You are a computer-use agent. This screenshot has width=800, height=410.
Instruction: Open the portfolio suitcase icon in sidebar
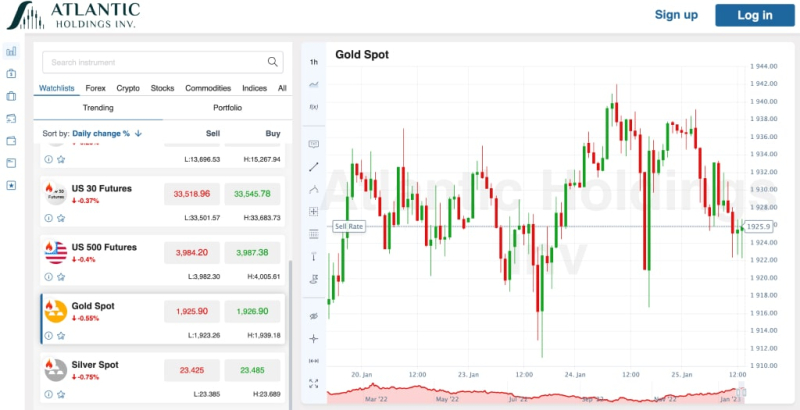11,96
